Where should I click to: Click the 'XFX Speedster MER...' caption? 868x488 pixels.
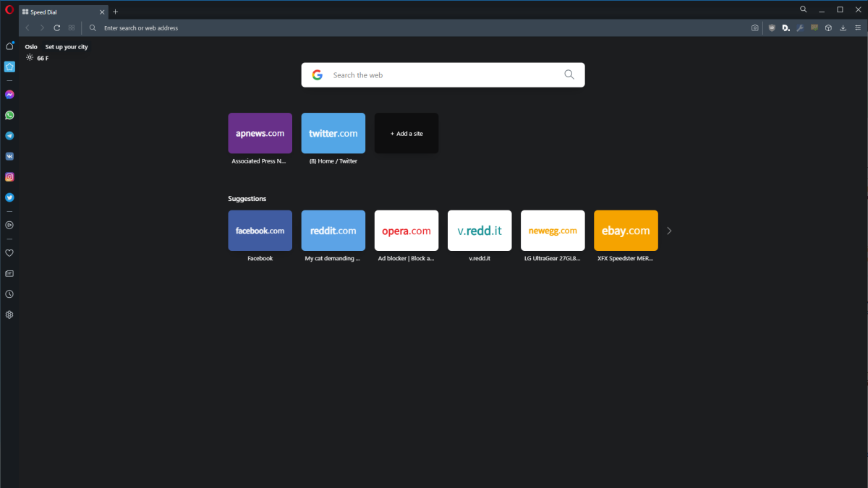[626, 258]
